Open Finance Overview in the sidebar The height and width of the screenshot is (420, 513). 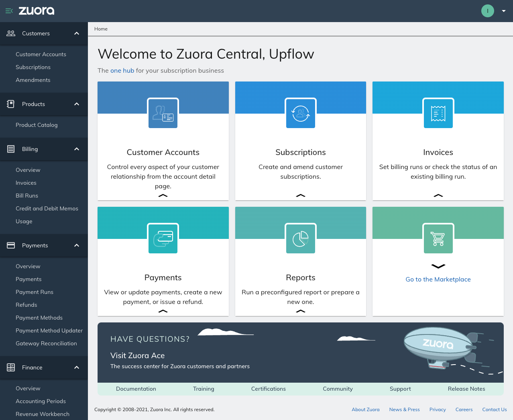tap(28, 388)
